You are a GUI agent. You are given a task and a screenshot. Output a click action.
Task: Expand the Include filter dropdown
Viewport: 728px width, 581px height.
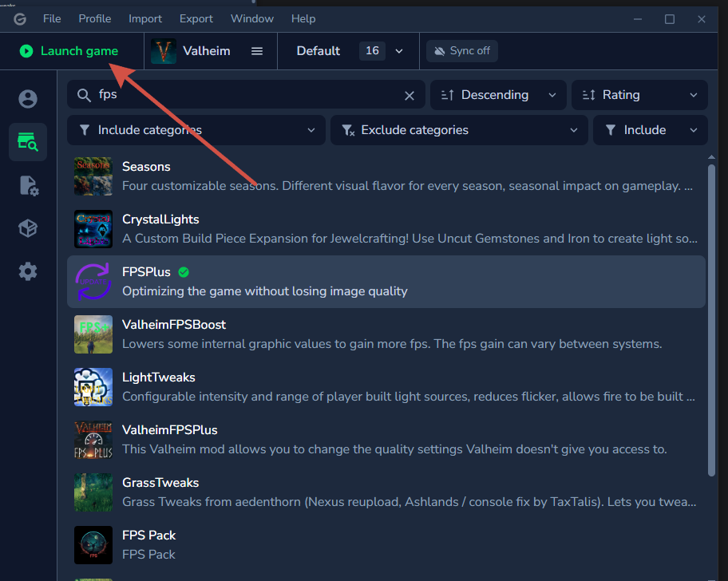click(x=650, y=130)
